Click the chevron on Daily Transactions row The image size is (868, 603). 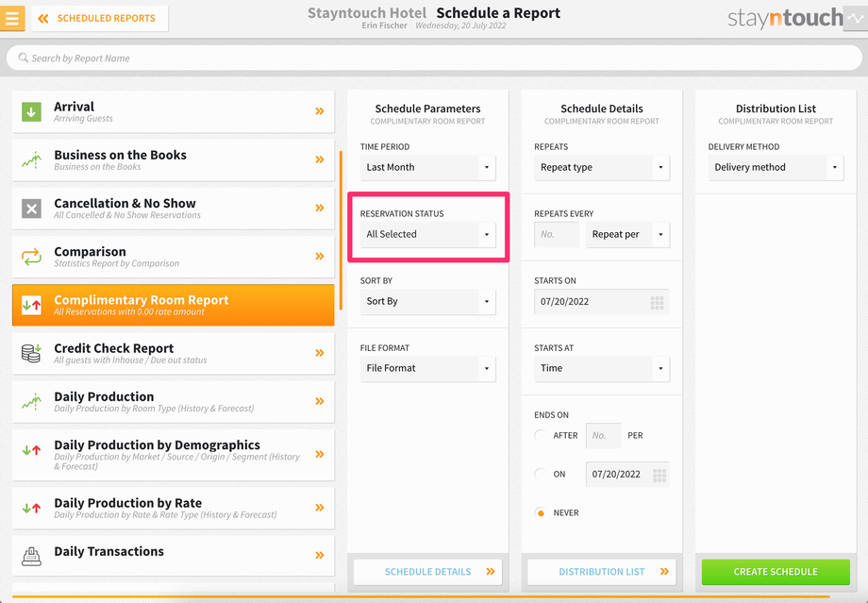click(x=320, y=555)
